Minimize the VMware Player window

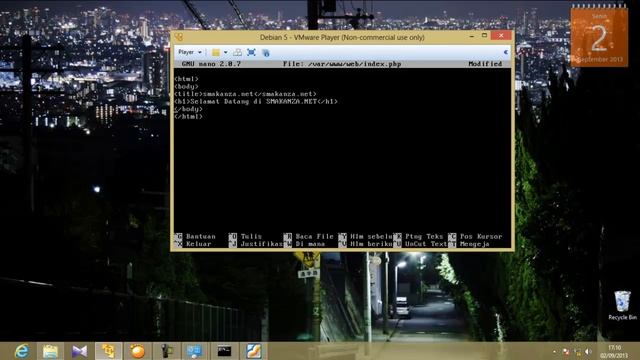pyautogui.click(x=471, y=36)
